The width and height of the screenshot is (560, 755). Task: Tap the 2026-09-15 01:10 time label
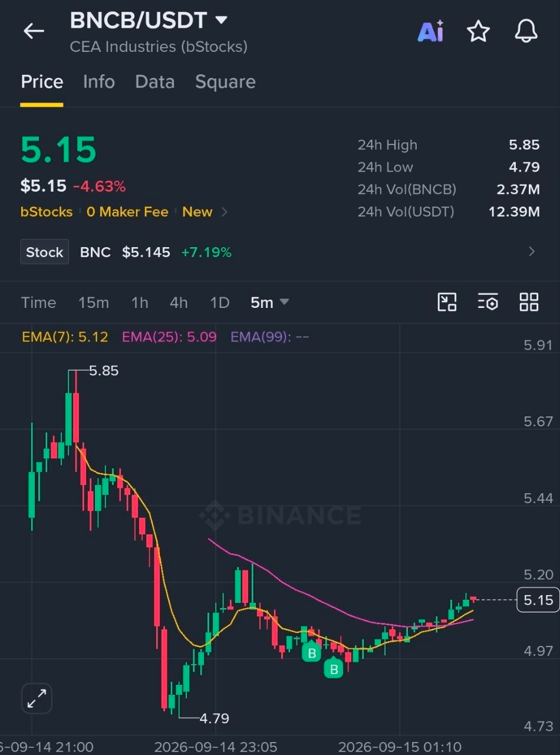click(400, 747)
